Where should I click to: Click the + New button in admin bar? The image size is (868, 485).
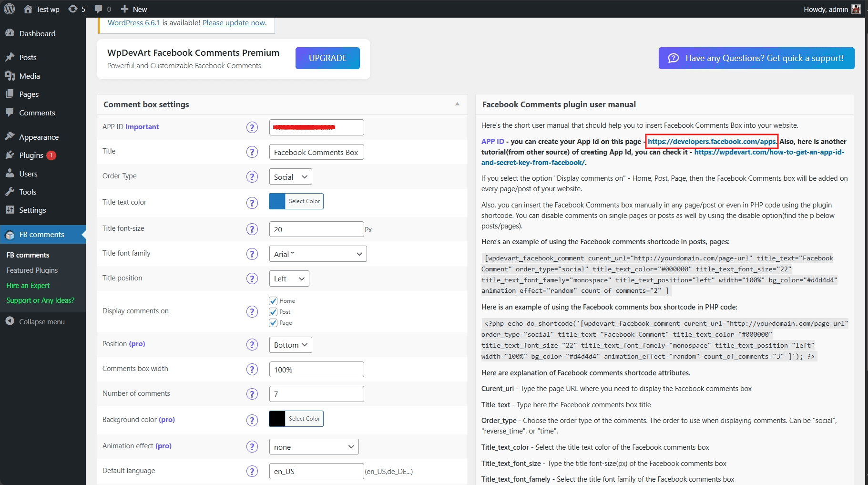click(x=133, y=9)
